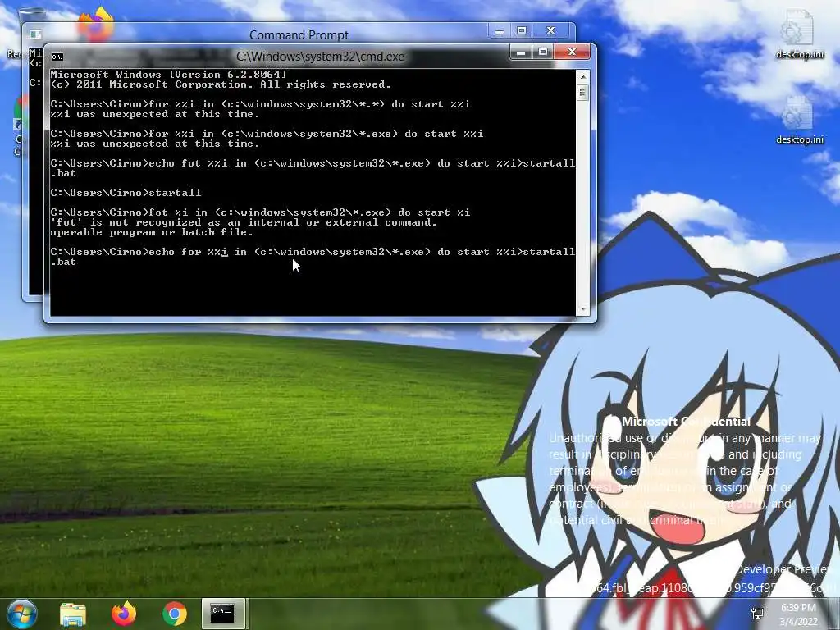
Task: Open the clock showing 6:39 PM
Action: pos(798,614)
